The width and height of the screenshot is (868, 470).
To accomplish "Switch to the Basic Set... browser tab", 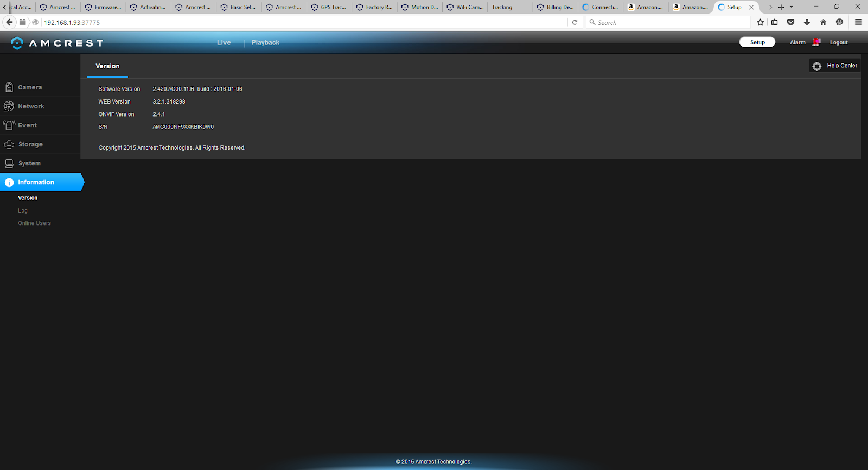I will point(239,7).
